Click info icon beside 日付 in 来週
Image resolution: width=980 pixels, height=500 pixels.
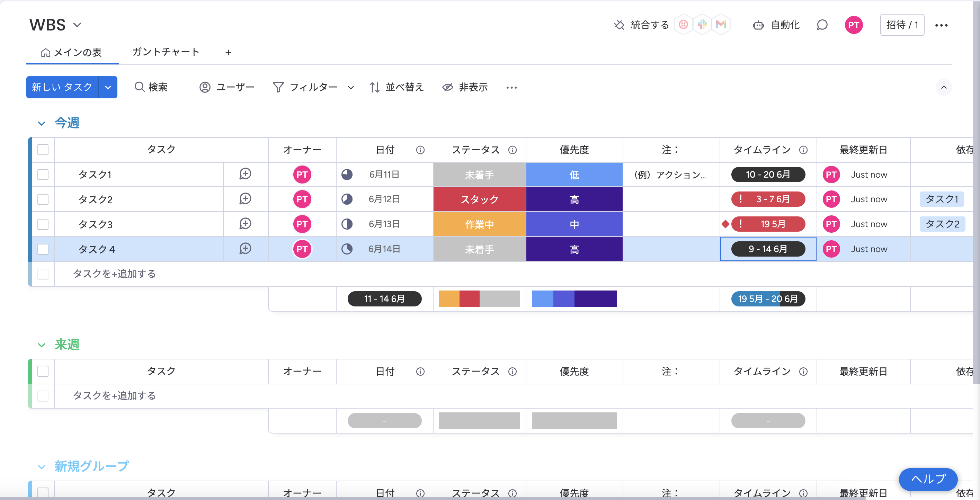click(420, 371)
